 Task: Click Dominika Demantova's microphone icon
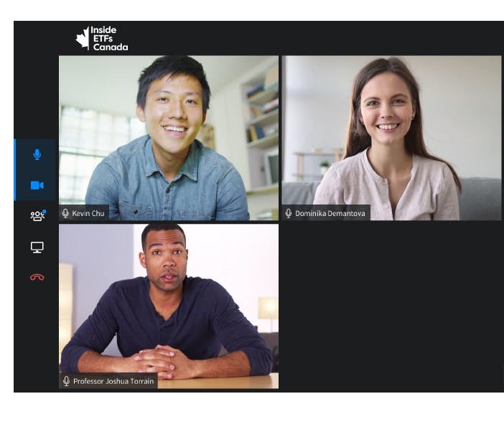(x=289, y=213)
